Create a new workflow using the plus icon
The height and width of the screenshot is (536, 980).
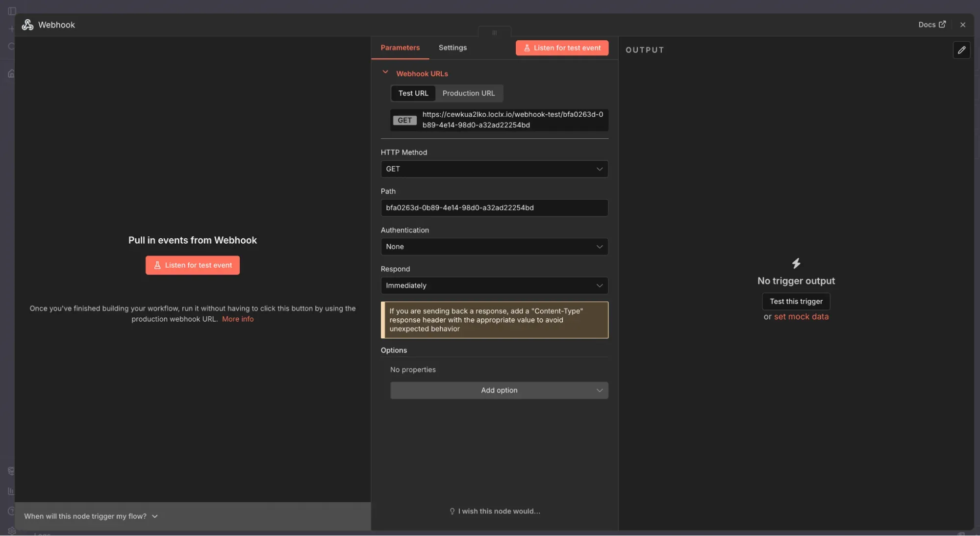coord(11,28)
